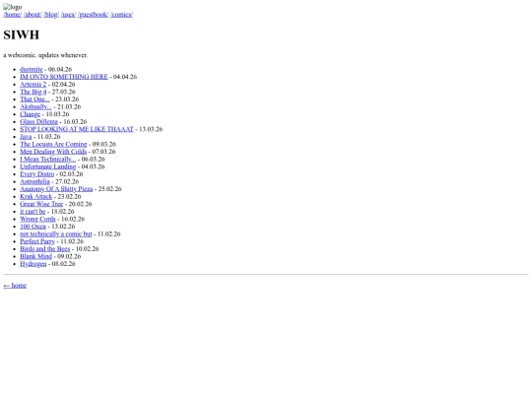Open the Artemis 2 comic

pyautogui.click(x=33, y=84)
